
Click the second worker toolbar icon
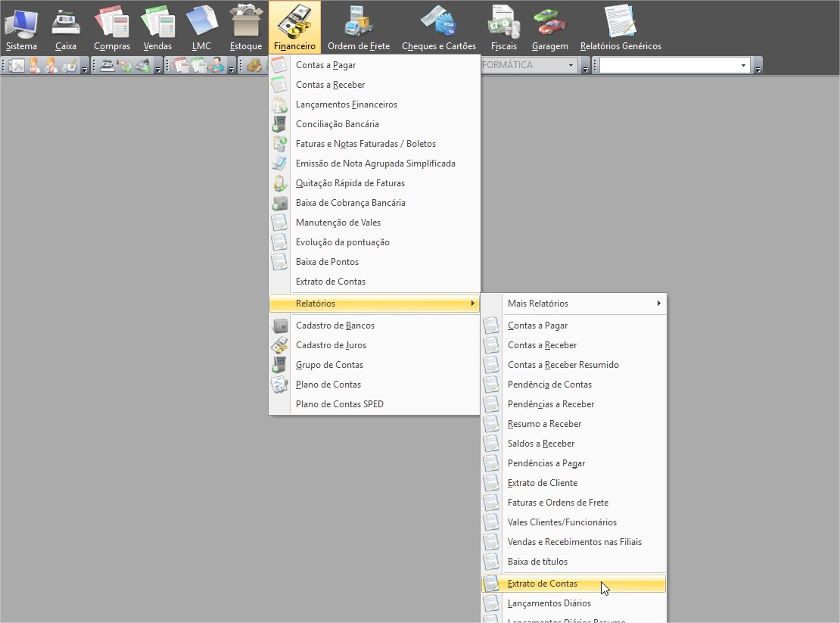(51, 65)
